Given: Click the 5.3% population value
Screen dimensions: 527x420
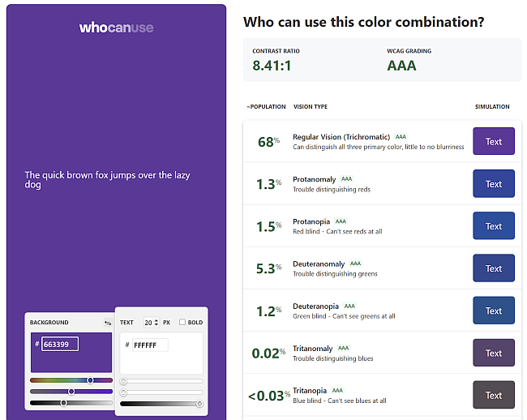Looking at the screenshot, I should (x=268, y=268).
